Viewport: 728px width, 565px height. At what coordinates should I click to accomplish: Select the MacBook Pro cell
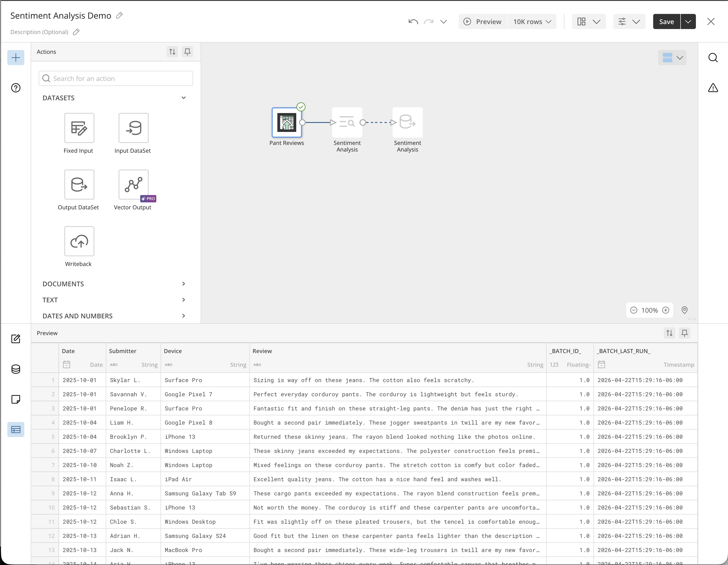click(205, 550)
